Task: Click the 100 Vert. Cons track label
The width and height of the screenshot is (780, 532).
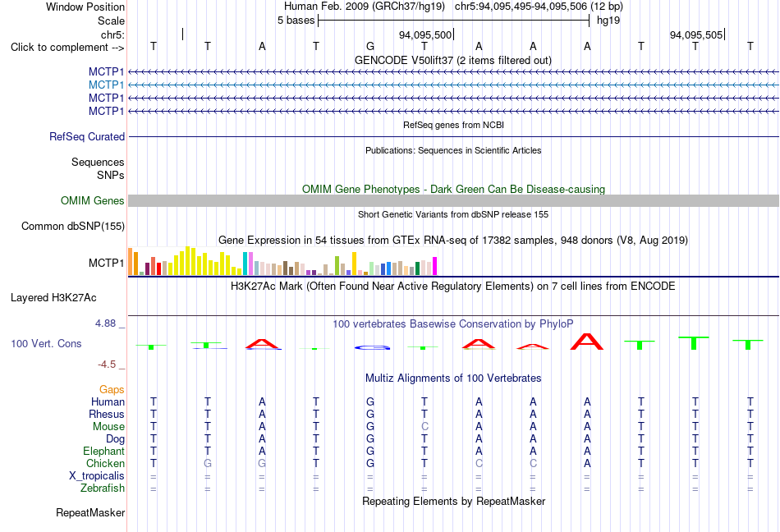Action: [x=46, y=343]
